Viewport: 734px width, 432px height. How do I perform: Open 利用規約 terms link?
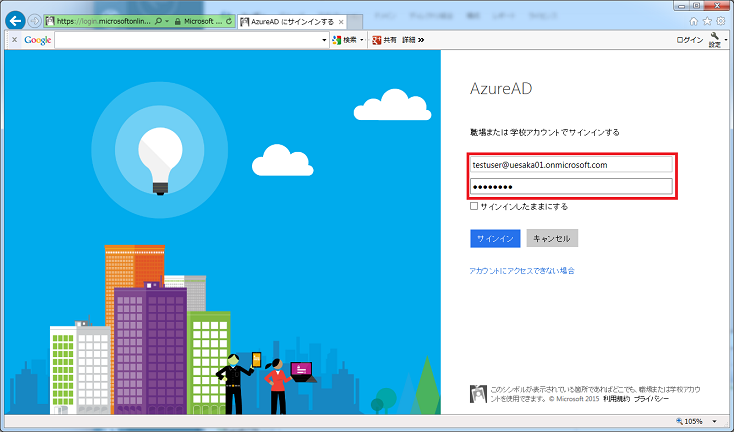tap(616, 399)
